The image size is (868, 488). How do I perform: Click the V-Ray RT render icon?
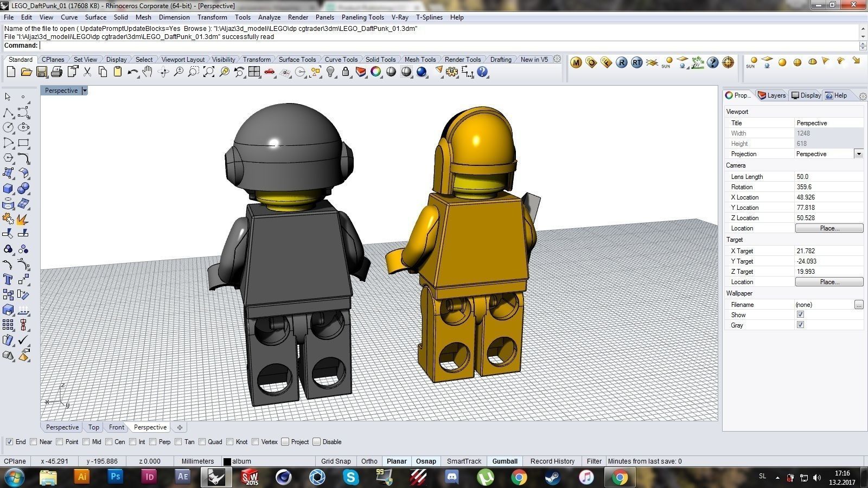[x=637, y=63]
